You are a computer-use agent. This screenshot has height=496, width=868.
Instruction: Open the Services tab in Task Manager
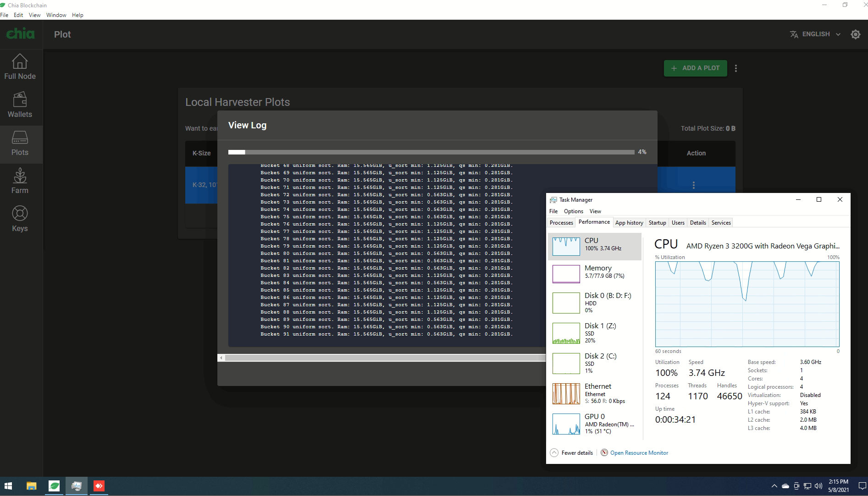tap(721, 223)
